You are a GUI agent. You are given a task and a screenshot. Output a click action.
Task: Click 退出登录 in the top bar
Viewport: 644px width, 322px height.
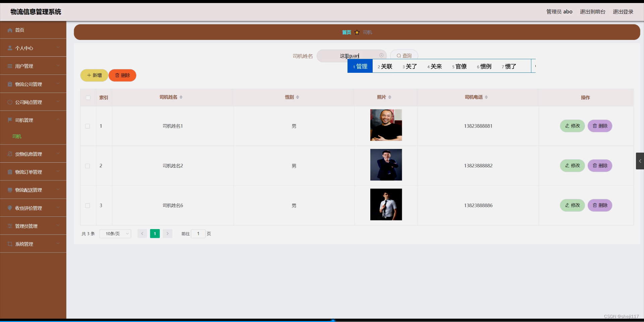tap(623, 11)
